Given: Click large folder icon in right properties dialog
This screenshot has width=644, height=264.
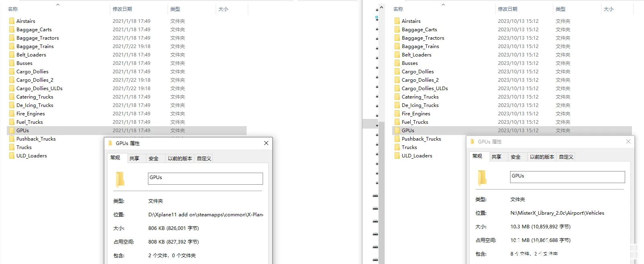Looking at the screenshot, I should point(482,177).
